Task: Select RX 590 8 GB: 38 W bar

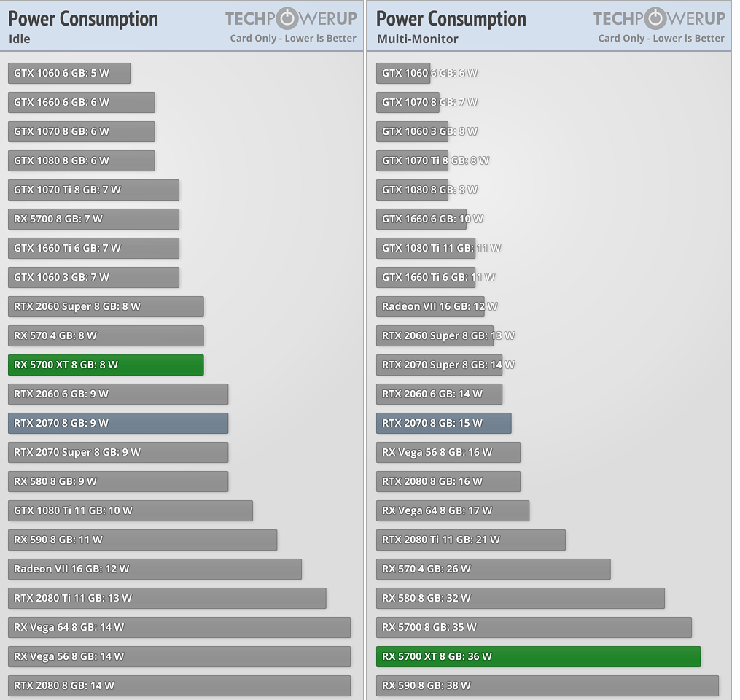Action: 548,686
